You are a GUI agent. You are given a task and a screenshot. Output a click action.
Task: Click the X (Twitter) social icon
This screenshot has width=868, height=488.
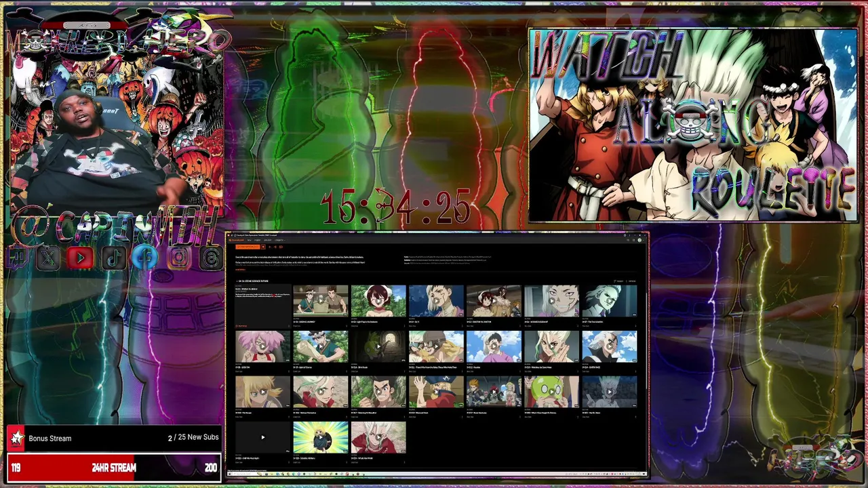[48, 258]
